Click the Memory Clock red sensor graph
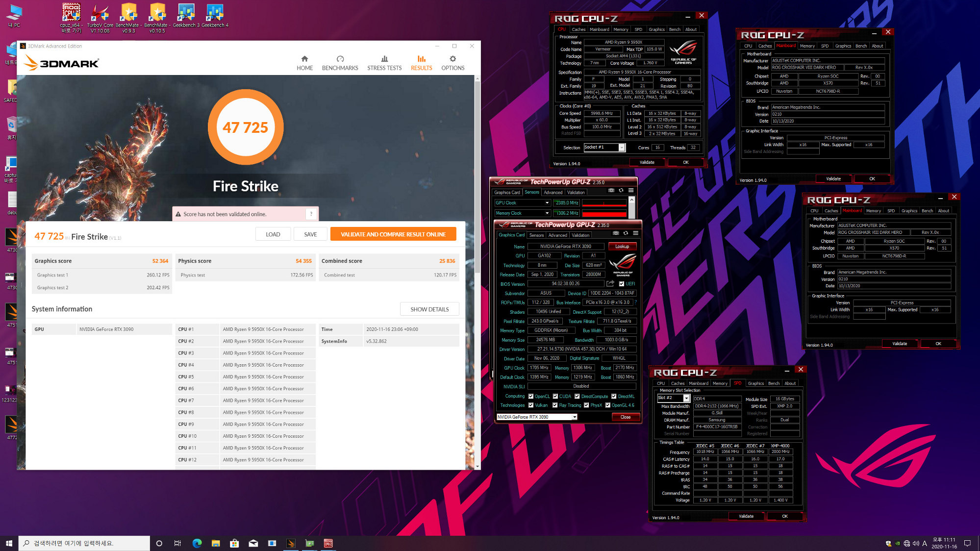The width and height of the screenshot is (980, 551). pos(604,213)
